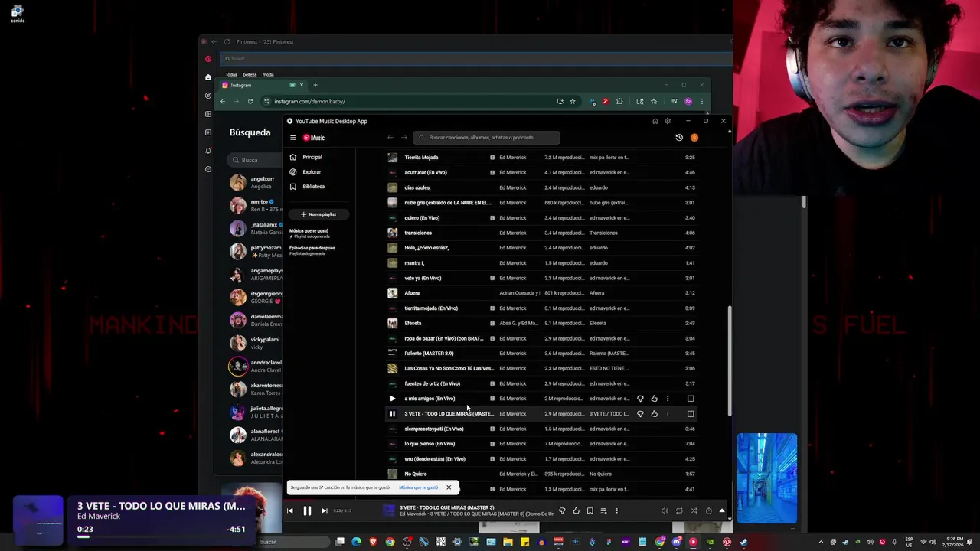Open YouTube Music hamburger guide menu
980x551 pixels.
coord(292,138)
